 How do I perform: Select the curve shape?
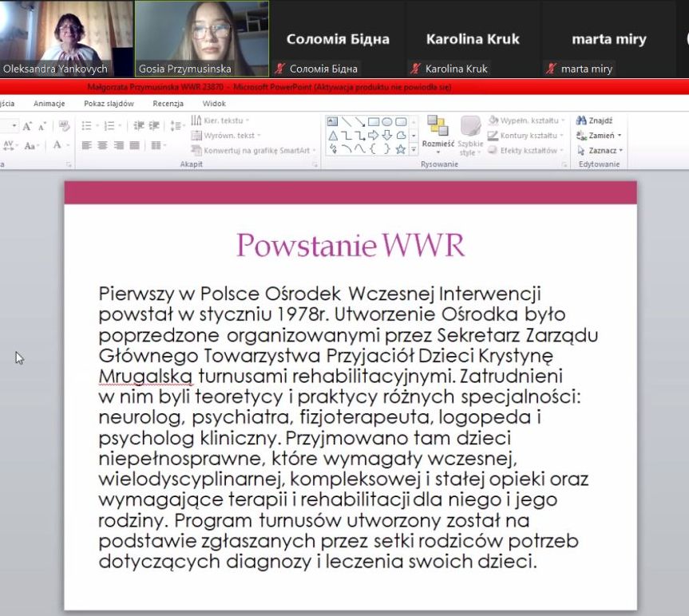[360, 149]
